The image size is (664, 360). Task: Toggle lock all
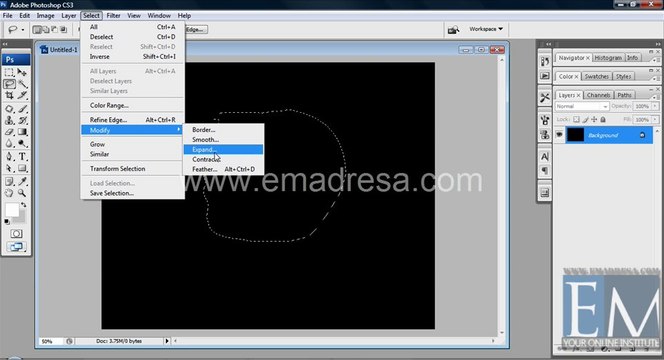coord(603,119)
